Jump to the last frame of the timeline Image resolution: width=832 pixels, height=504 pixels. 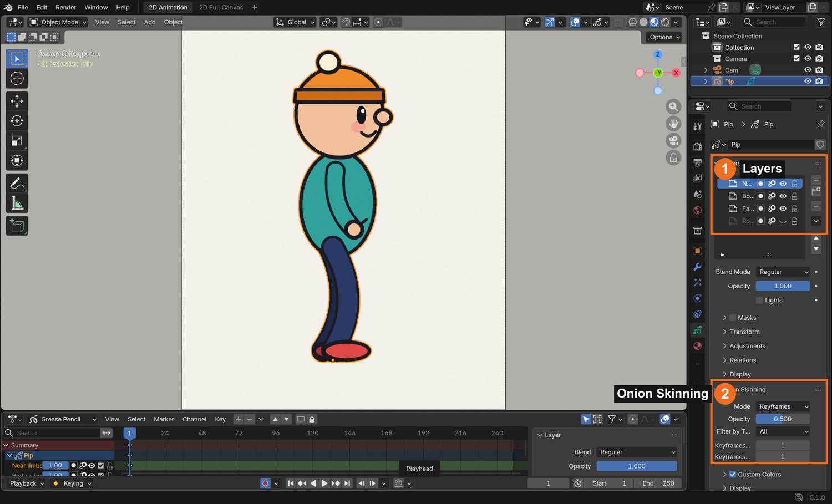[x=347, y=483]
